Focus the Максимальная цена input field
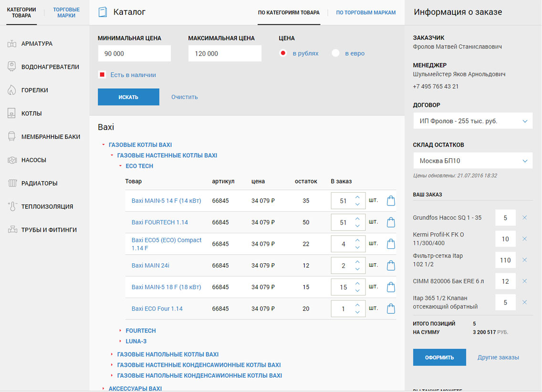This screenshot has height=392, width=542. (225, 53)
